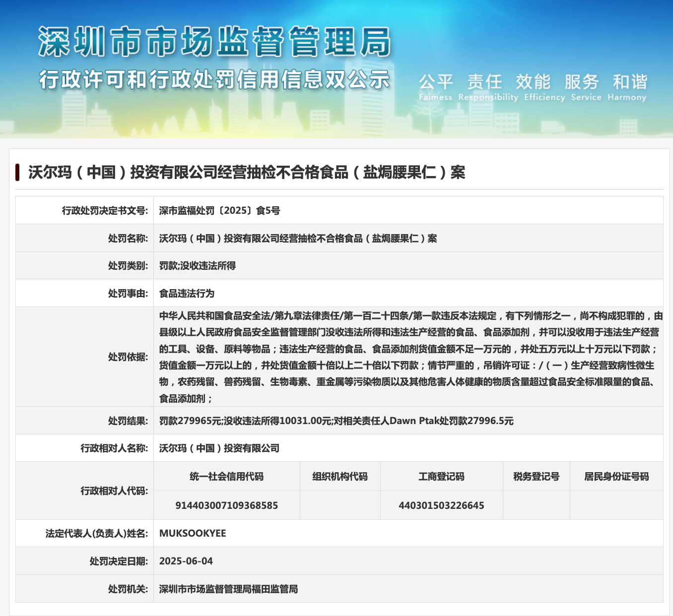Viewport: 673px width, 616px height.
Task: Click the 居民身份证号码 column header
Action: pos(616,476)
